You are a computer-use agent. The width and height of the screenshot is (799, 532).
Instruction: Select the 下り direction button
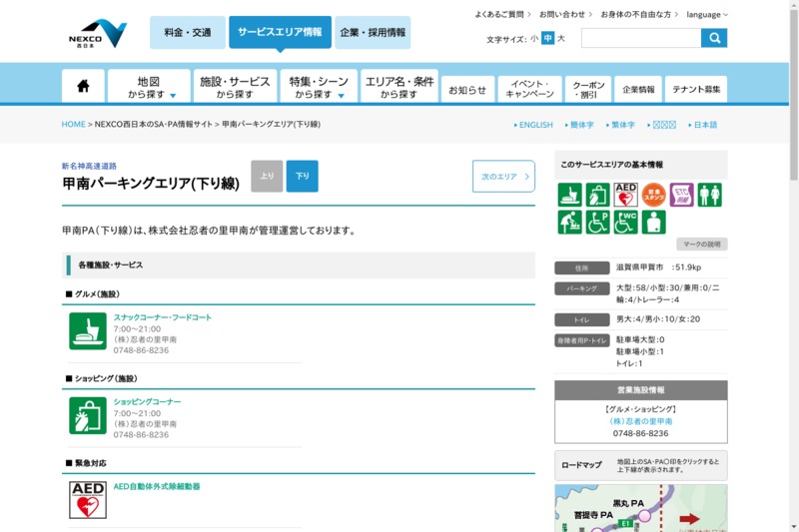coord(303,176)
